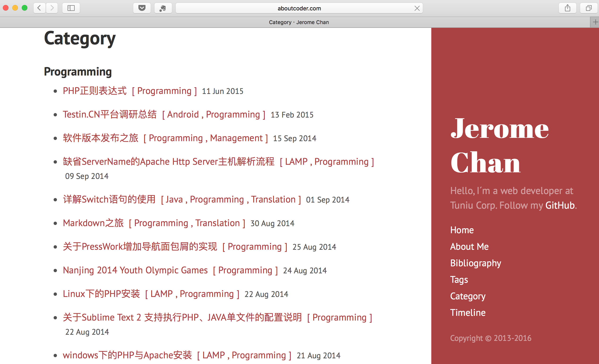Open the Markdown之旅 article link

(x=93, y=223)
